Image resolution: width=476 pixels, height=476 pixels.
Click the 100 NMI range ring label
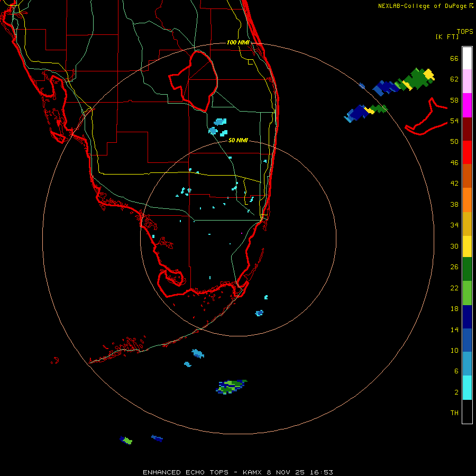[238, 42]
